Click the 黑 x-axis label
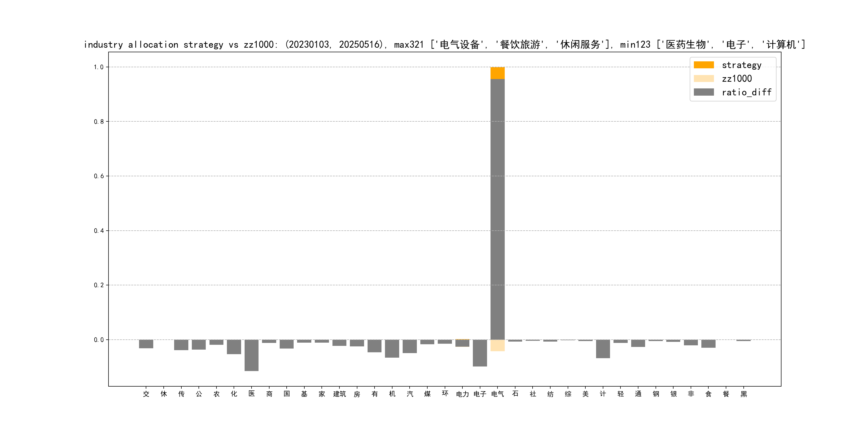The width and height of the screenshot is (868, 434). click(x=744, y=394)
